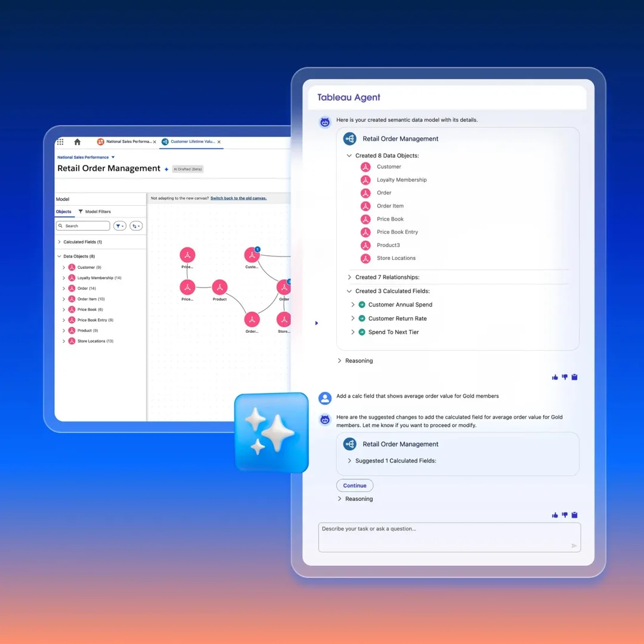Select the Model Filters tab
This screenshot has width=644, height=644.
click(x=94, y=212)
